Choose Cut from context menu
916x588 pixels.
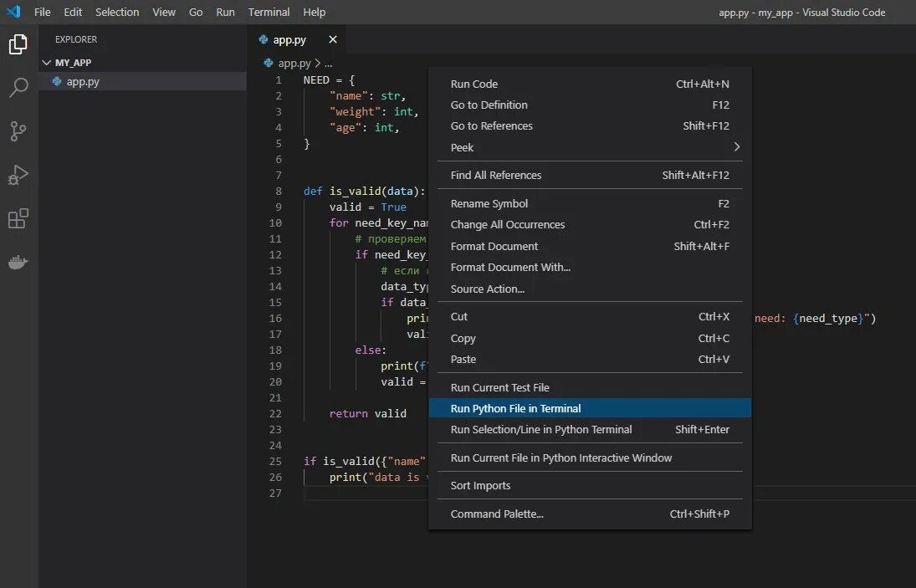pos(590,316)
